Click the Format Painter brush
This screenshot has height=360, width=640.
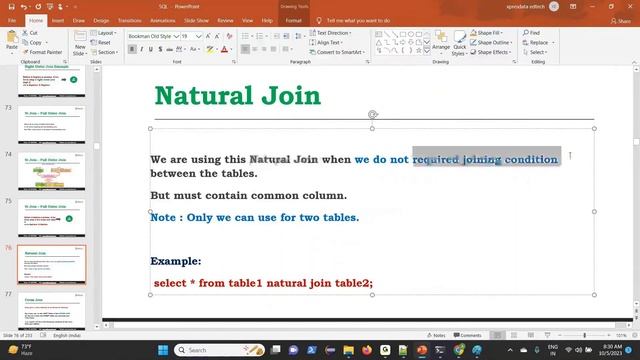42,52
